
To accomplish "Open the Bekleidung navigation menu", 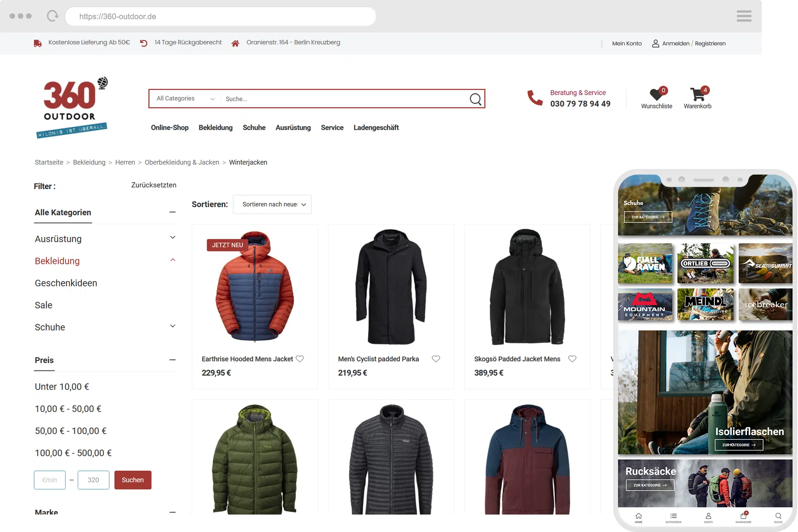I will [215, 128].
